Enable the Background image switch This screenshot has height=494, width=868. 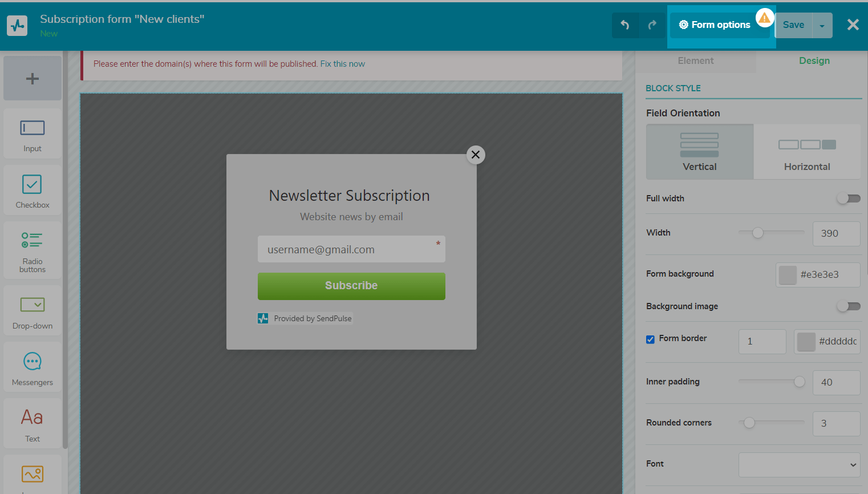848,306
